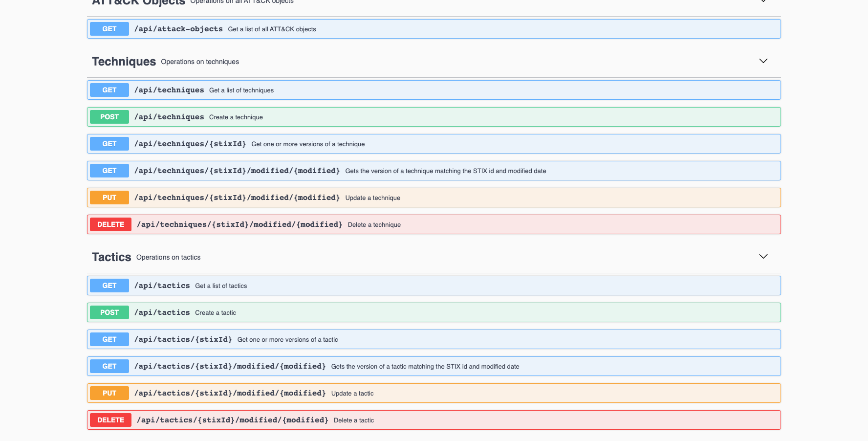Click the POST badge for creating a technique
The image size is (868, 441).
[x=108, y=116]
